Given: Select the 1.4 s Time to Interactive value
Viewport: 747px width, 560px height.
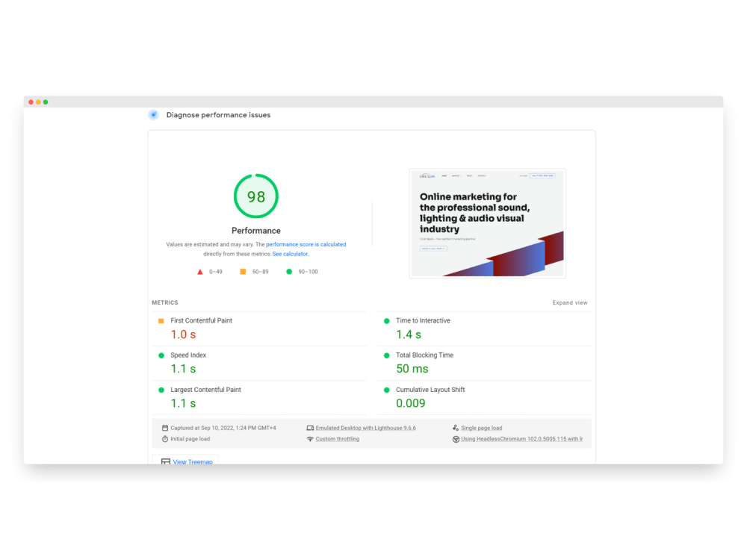Looking at the screenshot, I should click(x=409, y=335).
